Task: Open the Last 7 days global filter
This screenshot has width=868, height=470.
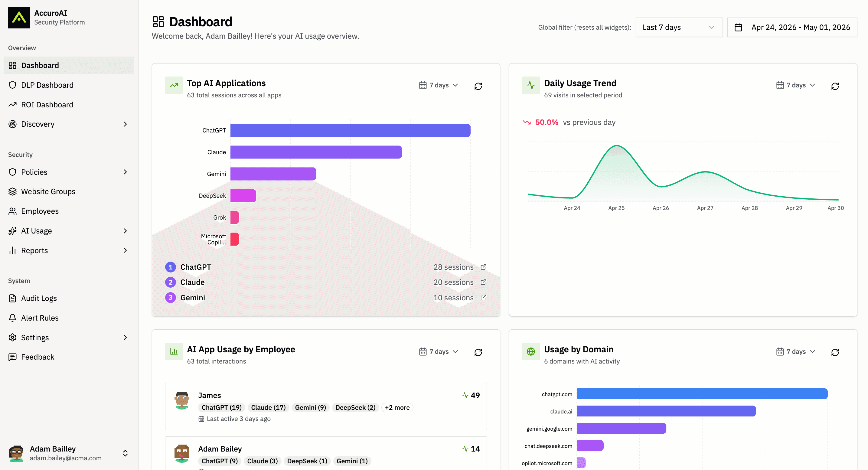Action: point(679,27)
